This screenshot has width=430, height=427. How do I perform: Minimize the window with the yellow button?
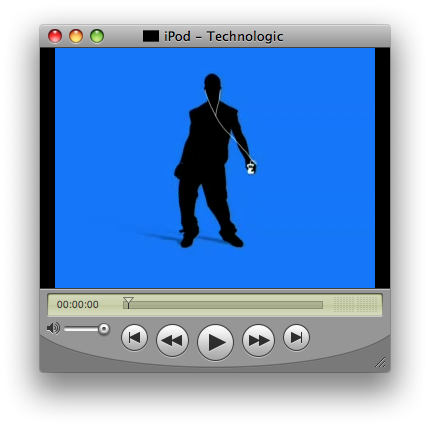coord(76,36)
